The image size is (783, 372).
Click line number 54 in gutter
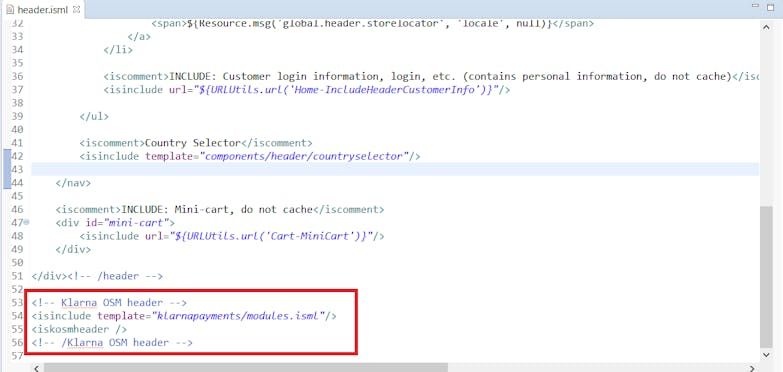(17, 316)
